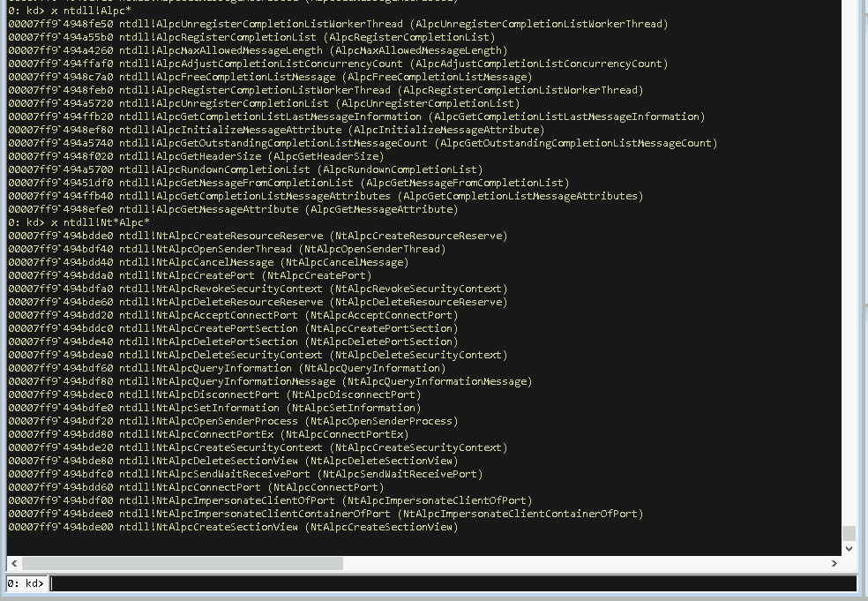Click the horizontal scrollbar right arrow
868x601 pixels.
[834, 562]
